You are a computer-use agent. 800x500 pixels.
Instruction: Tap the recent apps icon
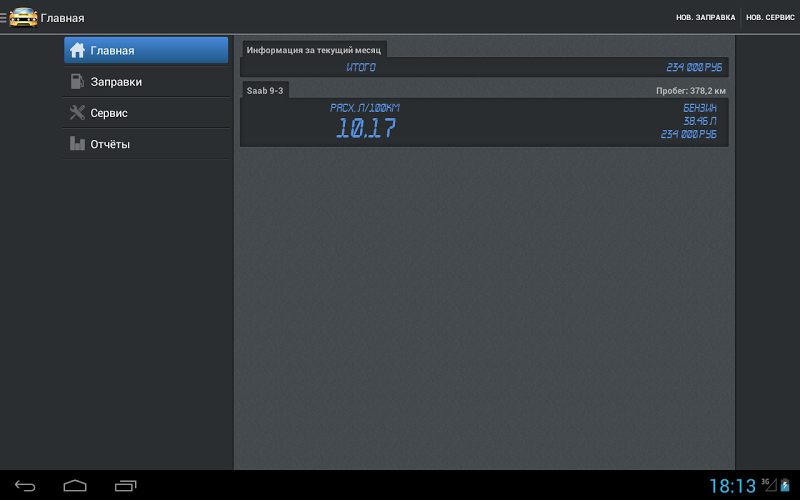coord(126,486)
